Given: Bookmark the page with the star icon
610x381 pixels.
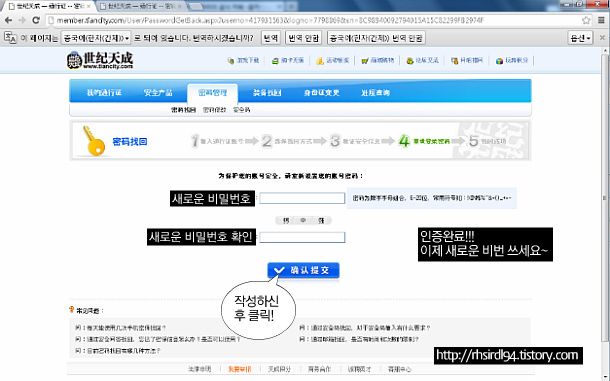Looking at the screenshot, I should click(586, 20).
